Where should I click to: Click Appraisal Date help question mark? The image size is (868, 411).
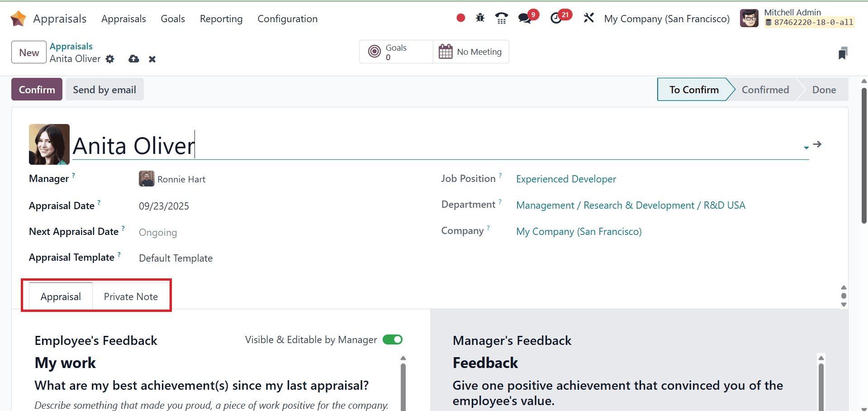[x=99, y=202]
